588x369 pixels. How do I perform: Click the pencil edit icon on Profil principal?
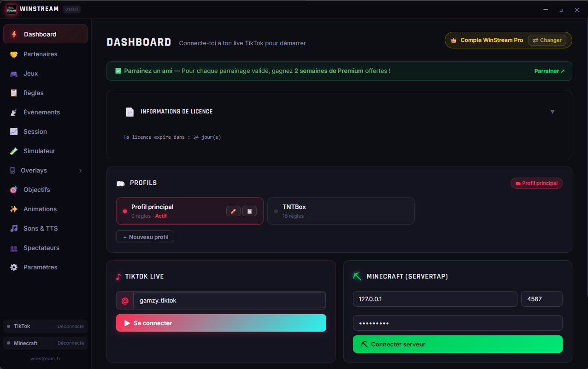tap(233, 211)
